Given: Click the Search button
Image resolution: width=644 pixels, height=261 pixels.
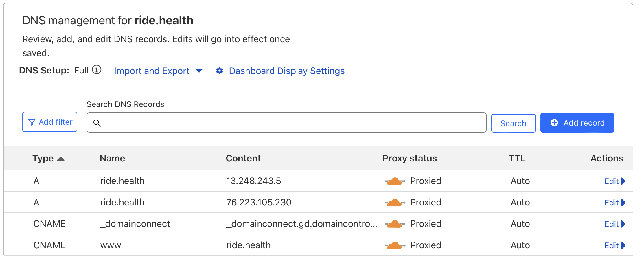Looking at the screenshot, I should pos(513,123).
